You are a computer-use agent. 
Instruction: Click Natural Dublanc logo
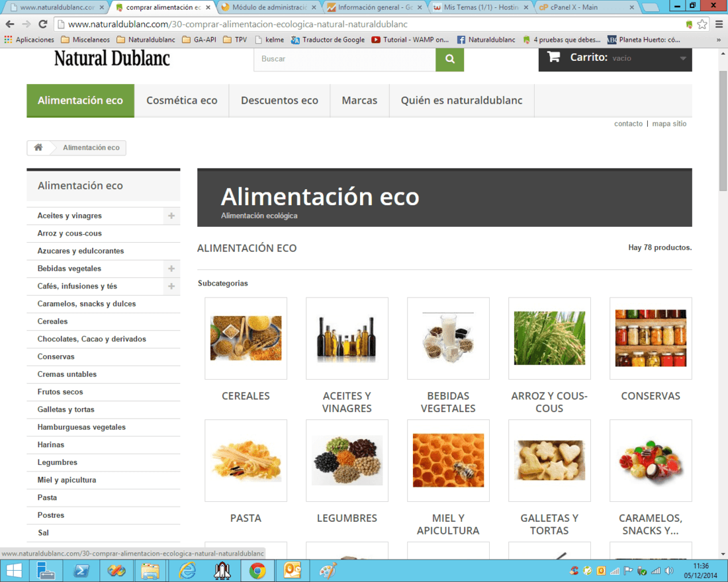112,58
